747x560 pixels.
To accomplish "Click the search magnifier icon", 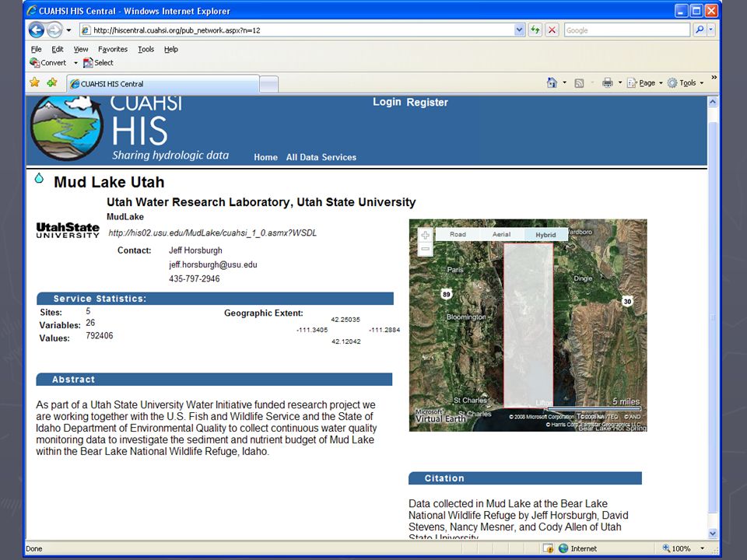I will click(x=699, y=30).
